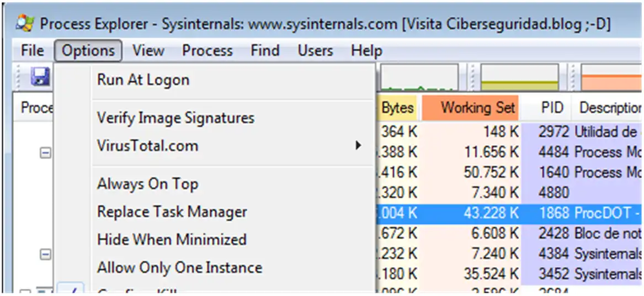Click PID 2428 cell

pos(553,234)
